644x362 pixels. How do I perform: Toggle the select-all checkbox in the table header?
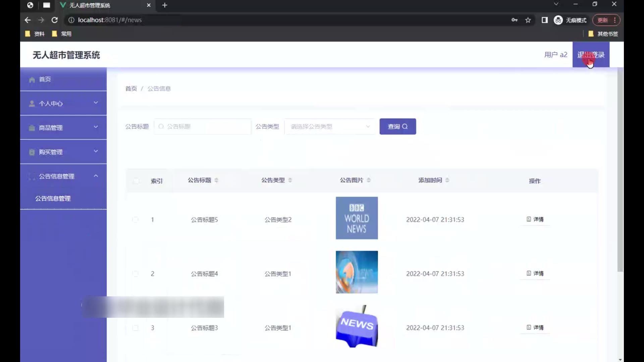(136, 181)
